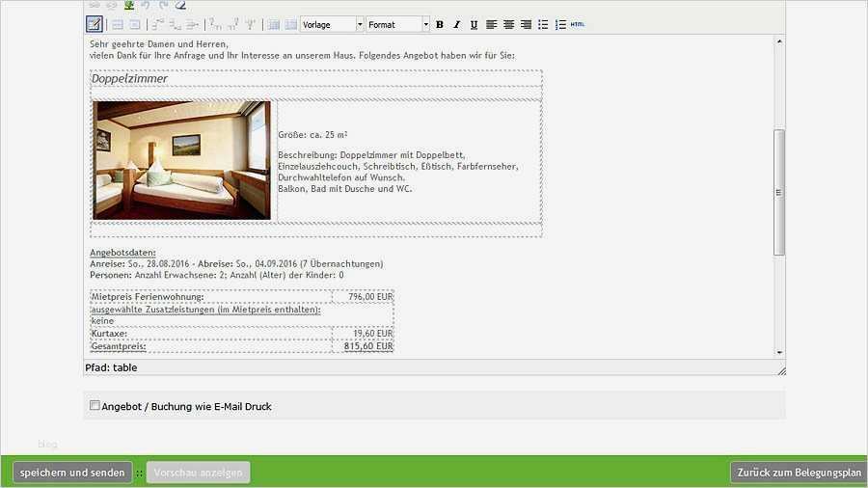
Task: Align text right
Action: (x=526, y=25)
